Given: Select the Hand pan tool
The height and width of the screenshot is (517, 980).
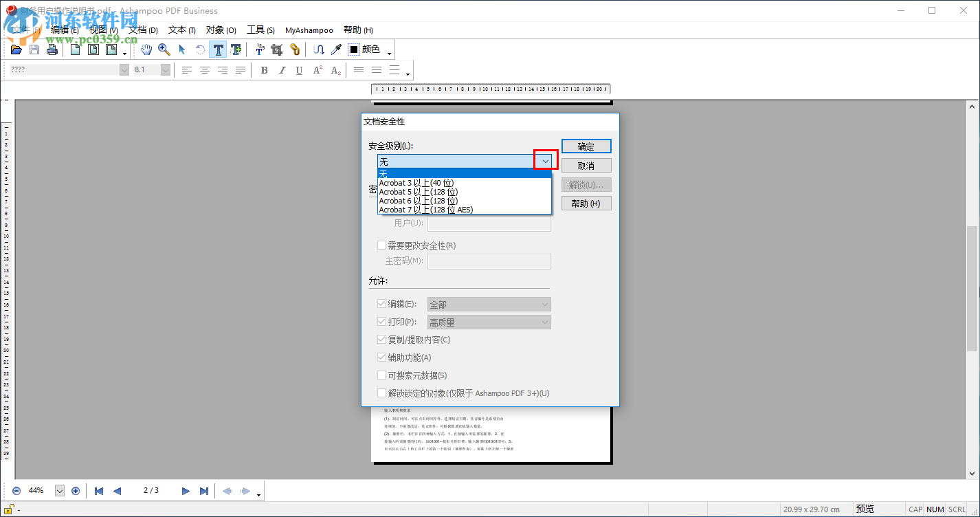Looking at the screenshot, I should coord(146,49).
